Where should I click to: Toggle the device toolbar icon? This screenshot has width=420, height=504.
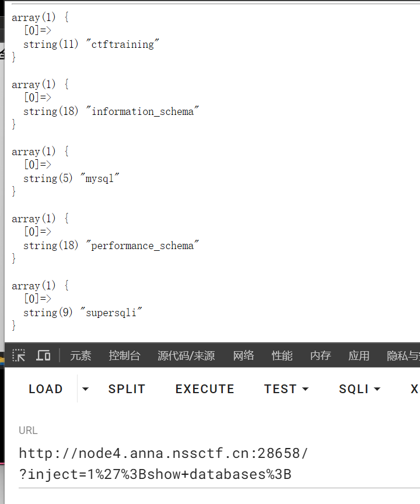(43, 355)
